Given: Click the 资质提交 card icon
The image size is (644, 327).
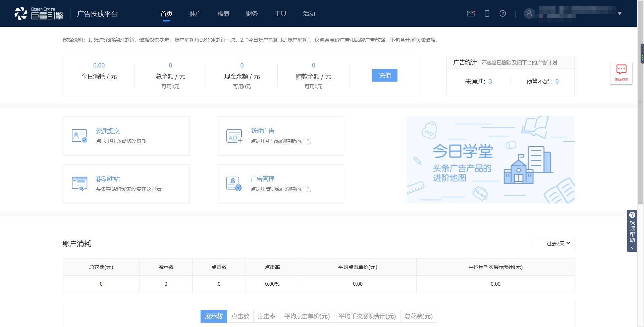Looking at the screenshot, I should [79, 136].
